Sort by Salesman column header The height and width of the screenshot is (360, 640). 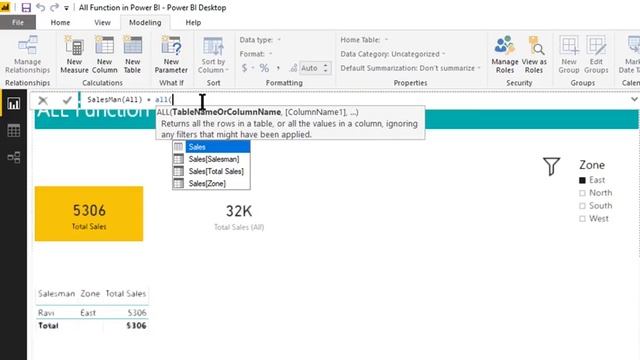pos(56,293)
